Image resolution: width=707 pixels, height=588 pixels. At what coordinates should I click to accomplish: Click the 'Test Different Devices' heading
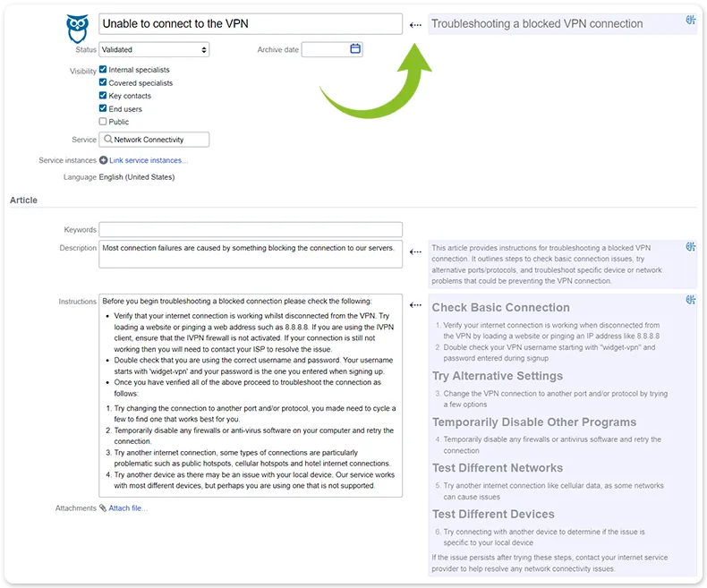coord(493,514)
